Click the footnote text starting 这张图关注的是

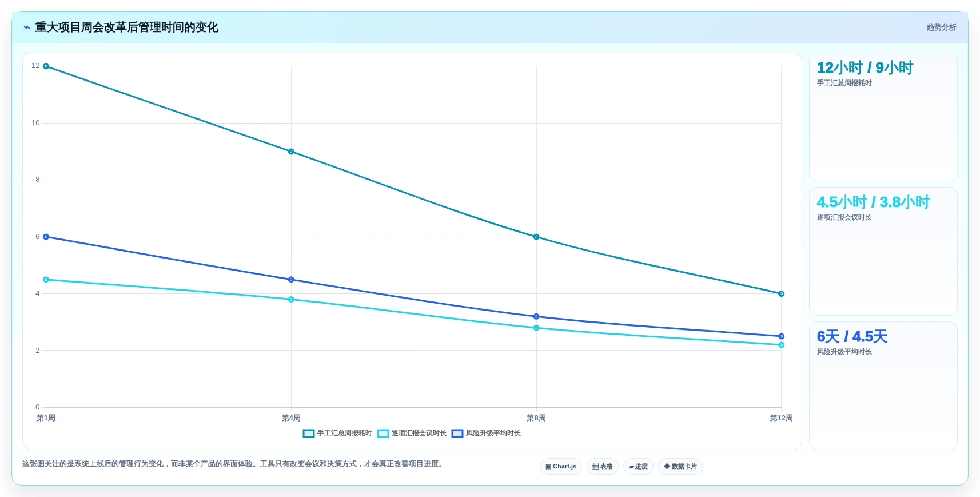233,464
